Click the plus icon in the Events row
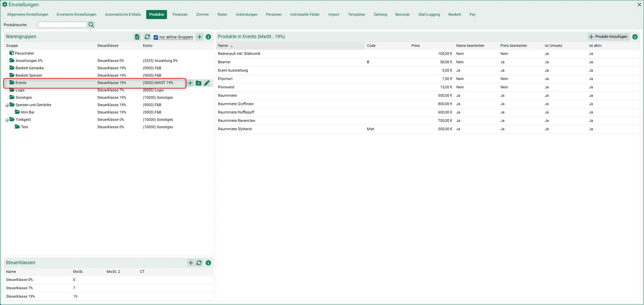This screenshot has width=644, height=305. point(190,83)
